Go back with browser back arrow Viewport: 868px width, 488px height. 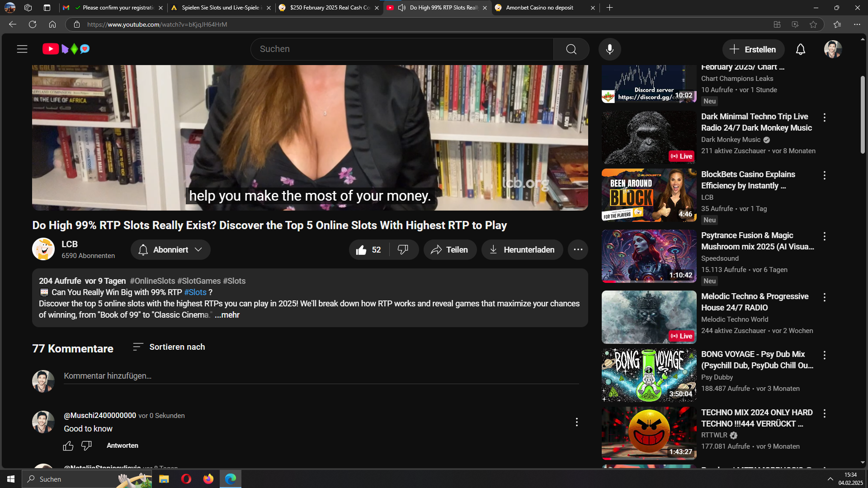click(x=13, y=24)
